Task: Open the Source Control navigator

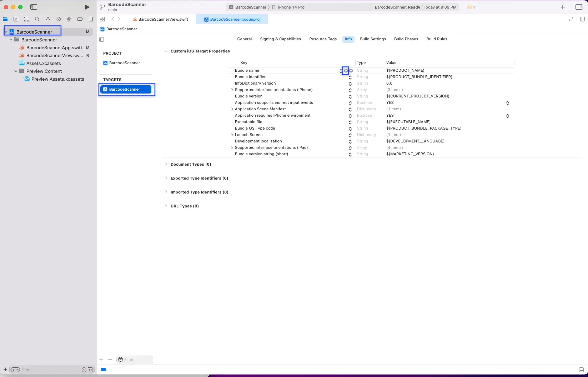Action: click(16, 19)
